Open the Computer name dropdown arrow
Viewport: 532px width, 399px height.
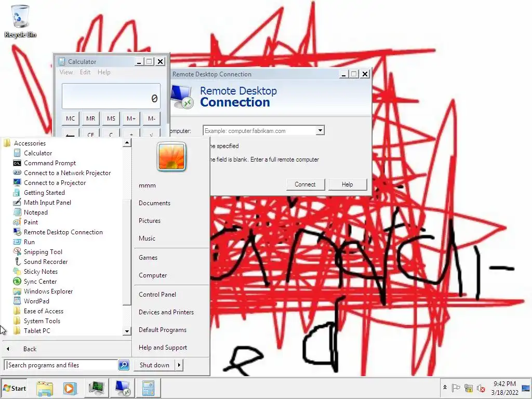pos(320,130)
